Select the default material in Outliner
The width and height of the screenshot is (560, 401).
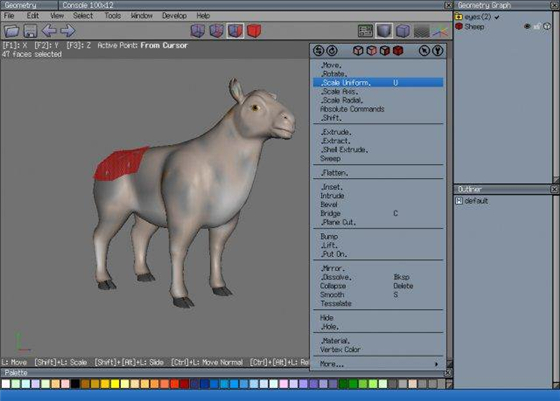pos(476,201)
